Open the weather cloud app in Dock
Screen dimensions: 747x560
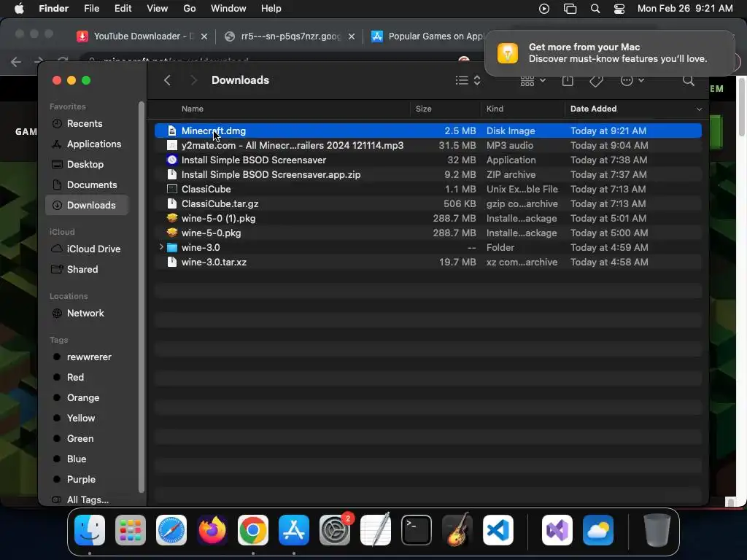tap(598, 530)
